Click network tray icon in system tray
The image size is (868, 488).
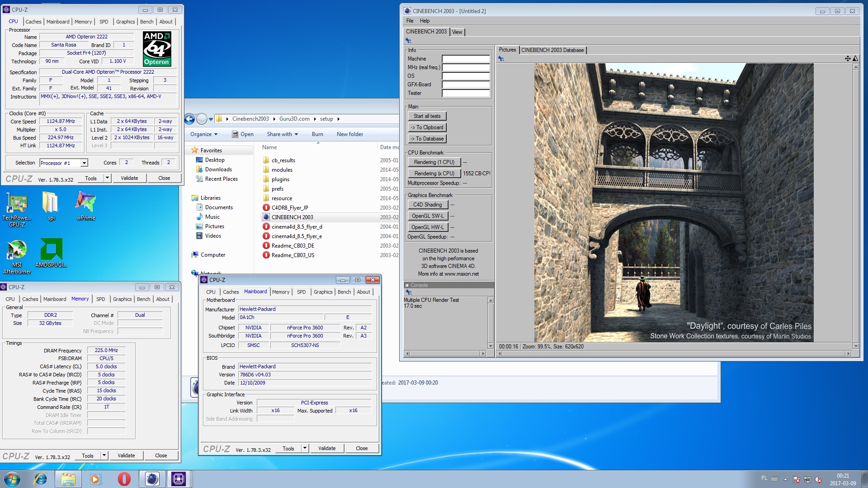[x=807, y=479]
